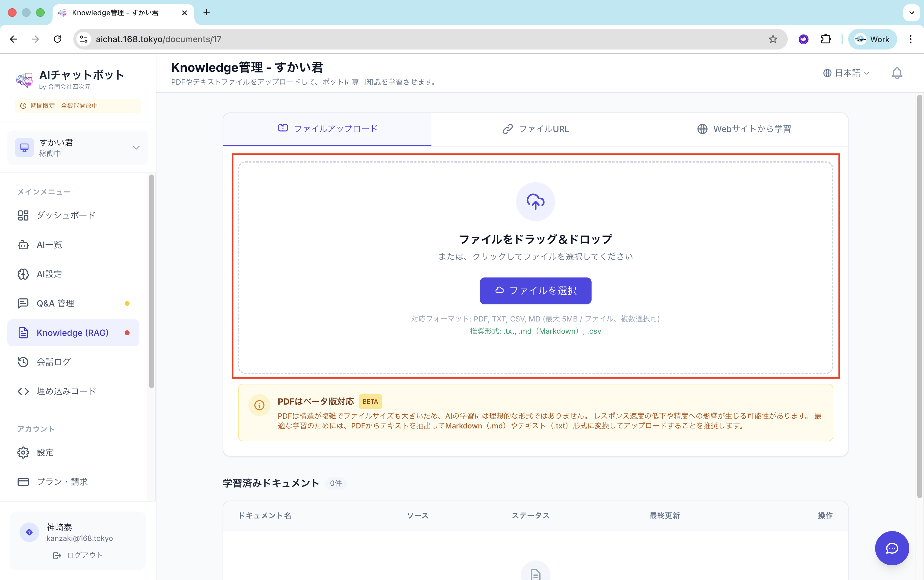The height and width of the screenshot is (580, 924).
Task: Open the Work profile menu in Chrome
Action: pyautogui.click(x=872, y=39)
